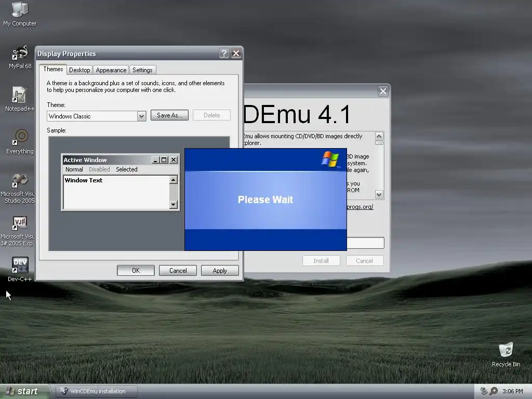
Task: Click the Display Properties help question mark
Action: [224, 54]
